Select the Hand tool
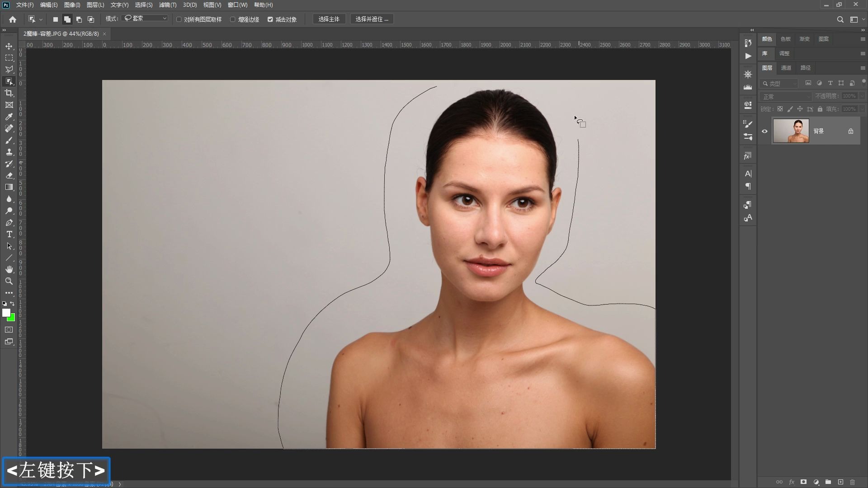This screenshot has width=868, height=488. 9,269
